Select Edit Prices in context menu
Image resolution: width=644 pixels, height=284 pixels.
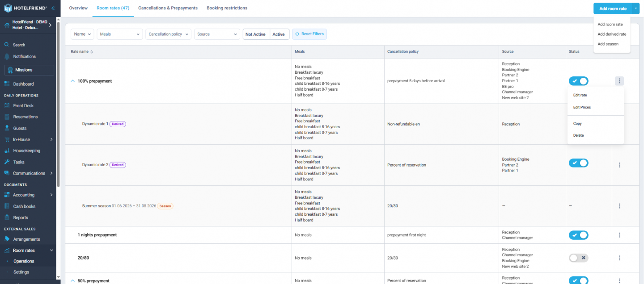582,108
